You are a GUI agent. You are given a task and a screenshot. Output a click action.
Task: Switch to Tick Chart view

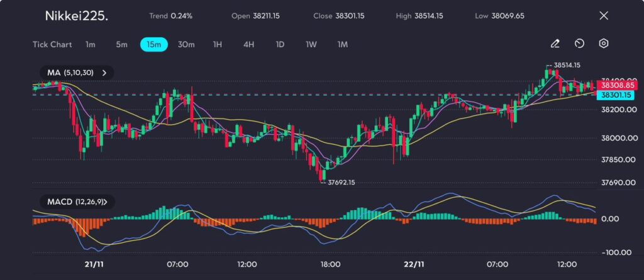tap(52, 45)
